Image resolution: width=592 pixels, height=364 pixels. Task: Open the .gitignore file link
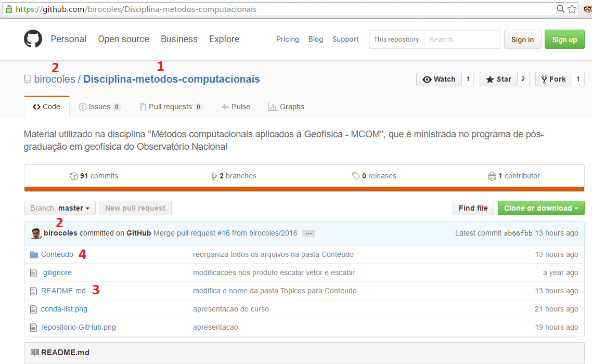coord(56,272)
